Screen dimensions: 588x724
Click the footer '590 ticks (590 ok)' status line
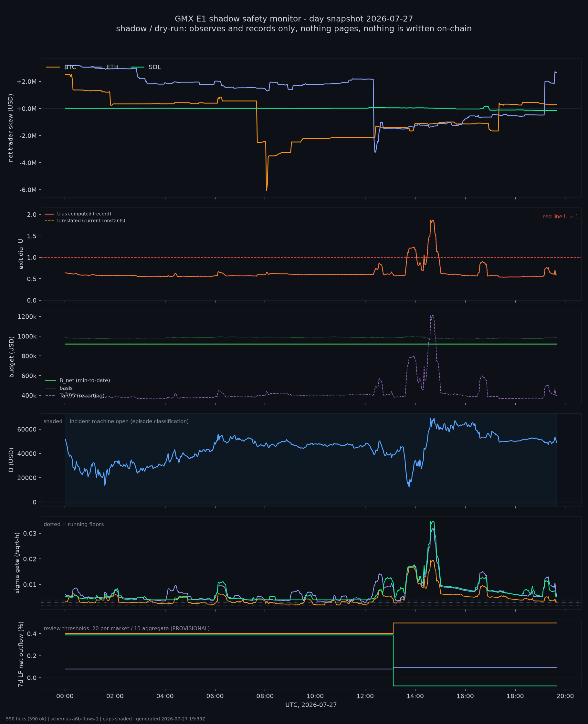pos(106,719)
